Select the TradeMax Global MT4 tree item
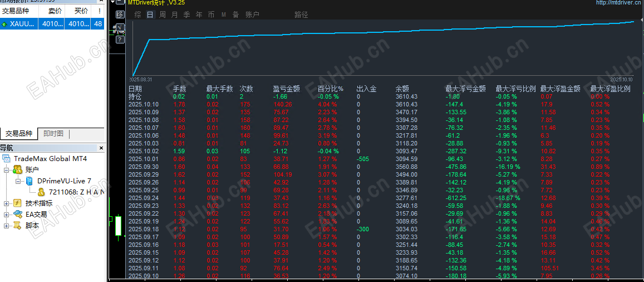The image size is (644, 282). pos(50,159)
